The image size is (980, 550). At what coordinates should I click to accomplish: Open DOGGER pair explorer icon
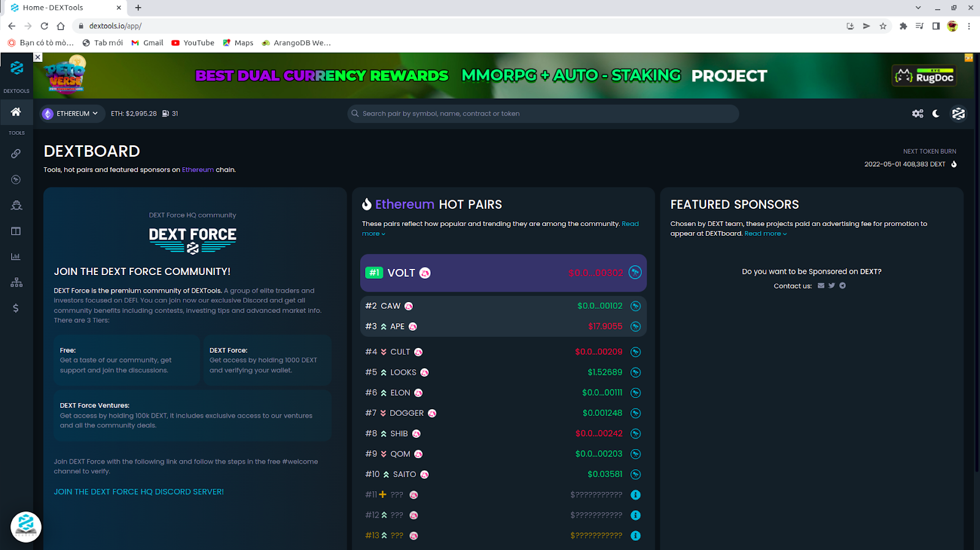(x=636, y=413)
